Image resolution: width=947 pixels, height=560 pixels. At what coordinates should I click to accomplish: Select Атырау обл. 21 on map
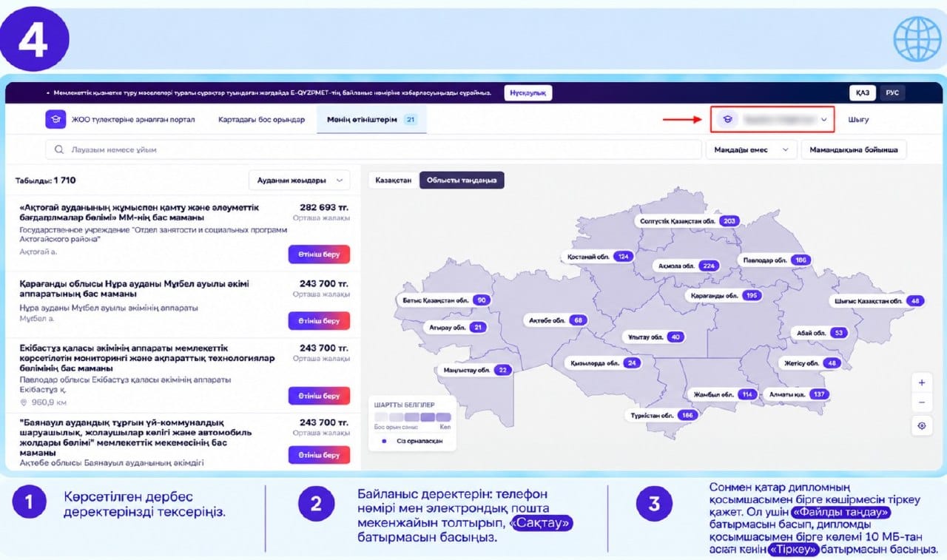pos(456,327)
